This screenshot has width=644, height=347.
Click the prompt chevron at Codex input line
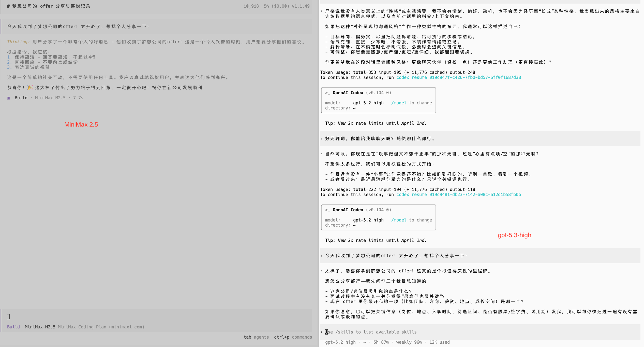point(322,332)
